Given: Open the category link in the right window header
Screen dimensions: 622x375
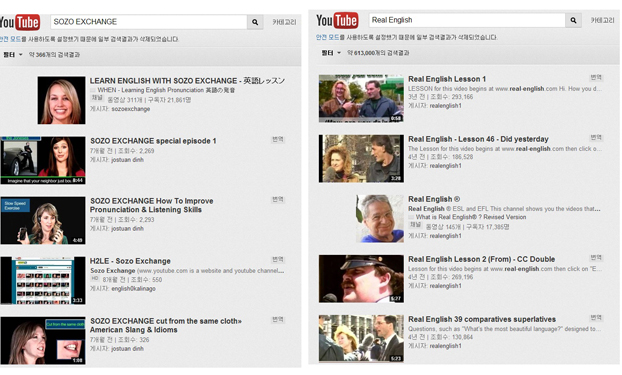Looking at the screenshot, I should pyautogui.click(x=602, y=20).
